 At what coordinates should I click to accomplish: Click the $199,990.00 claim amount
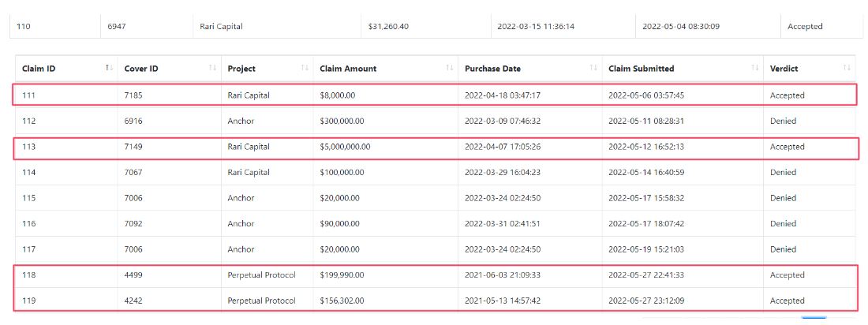click(342, 275)
